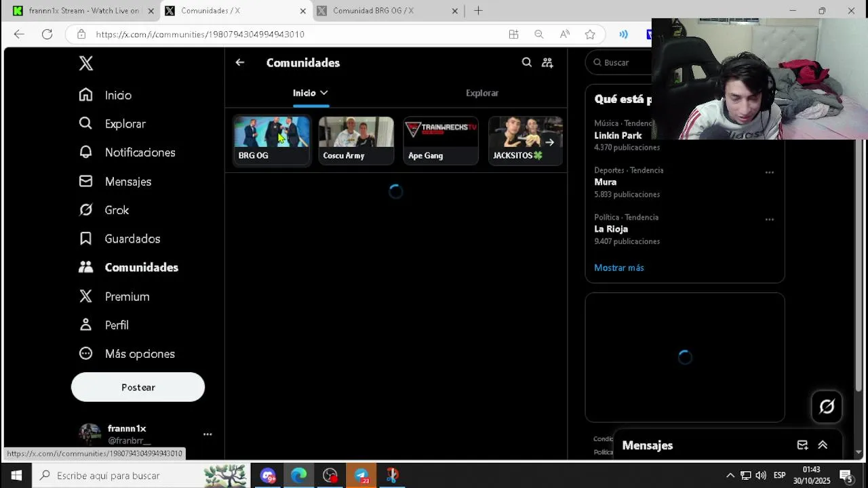Open Explorar from the left sidebar
Viewport: 868px width, 488px height.
click(x=112, y=123)
